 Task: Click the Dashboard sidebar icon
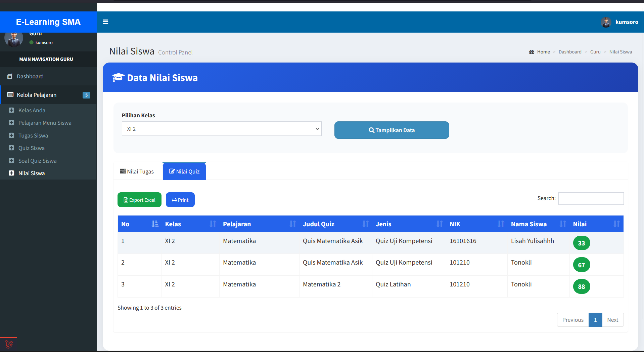click(10, 76)
